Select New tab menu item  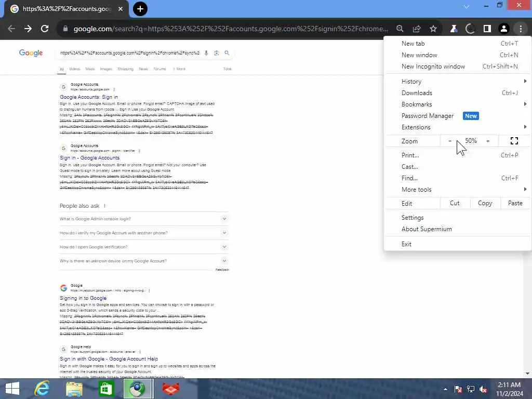pyautogui.click(x=457, y=44)
